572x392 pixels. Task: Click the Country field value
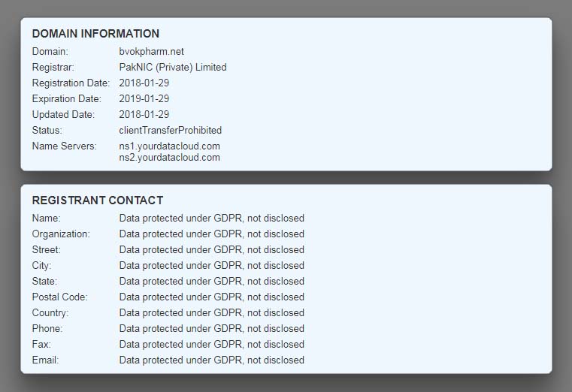[211, 313]
